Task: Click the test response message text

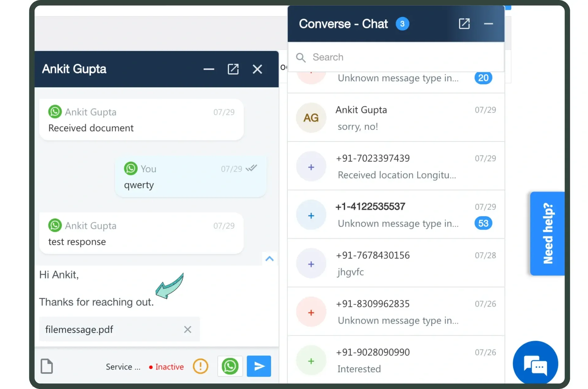Action: click(77, 242)
